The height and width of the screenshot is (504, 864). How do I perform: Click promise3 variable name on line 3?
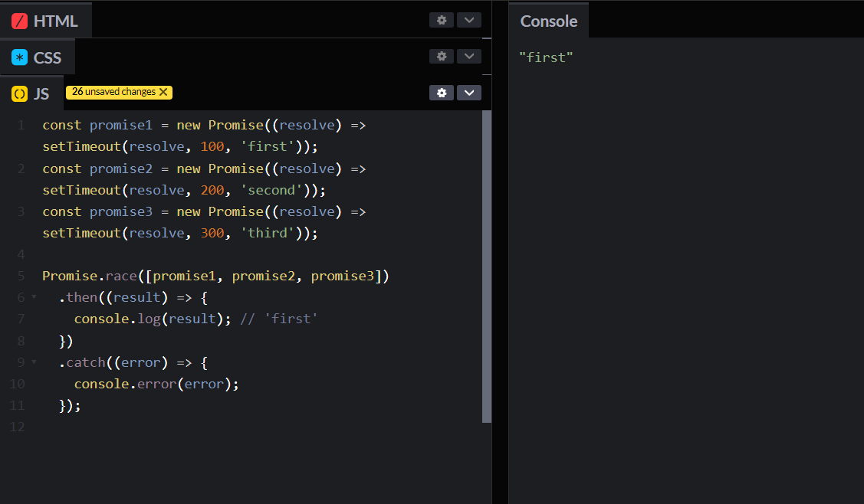[121, 211]
